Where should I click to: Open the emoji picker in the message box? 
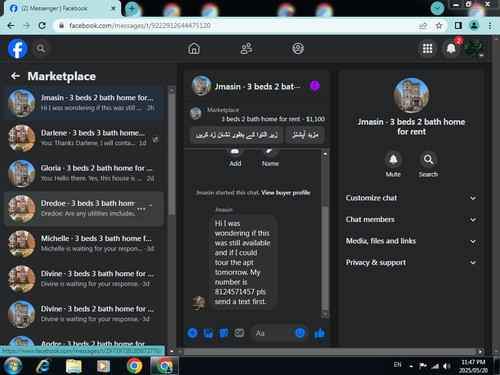tap(300, 333)
